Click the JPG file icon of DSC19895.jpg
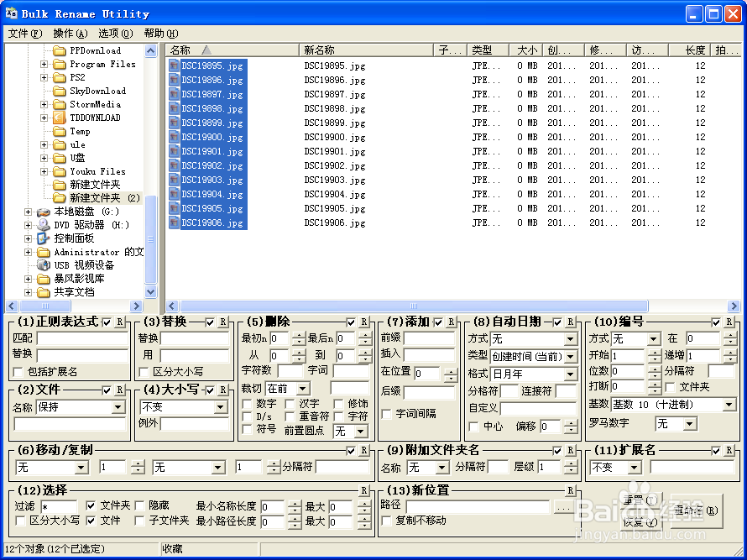The image size is (747, 560). (x=175, y=65)
